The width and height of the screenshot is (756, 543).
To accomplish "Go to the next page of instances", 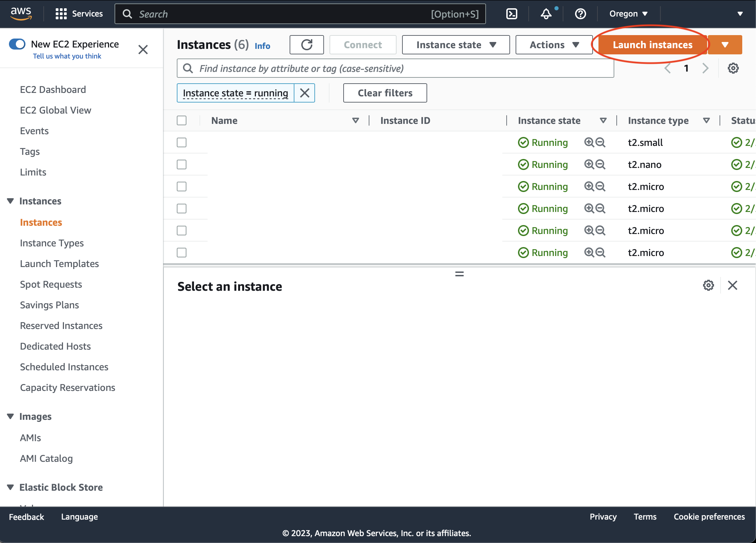I will pyautogui.click(x=705, y=68).
